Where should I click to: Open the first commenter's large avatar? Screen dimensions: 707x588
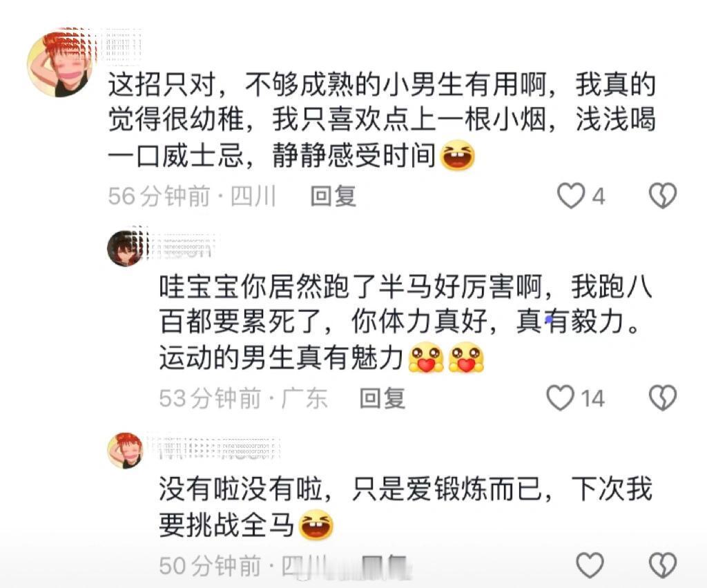point(59,63)
